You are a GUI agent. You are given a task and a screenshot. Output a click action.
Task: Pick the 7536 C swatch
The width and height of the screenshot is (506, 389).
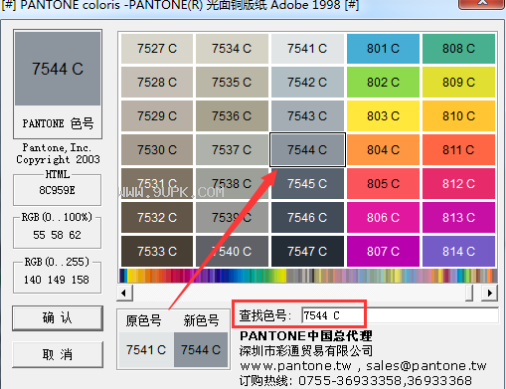232,116
